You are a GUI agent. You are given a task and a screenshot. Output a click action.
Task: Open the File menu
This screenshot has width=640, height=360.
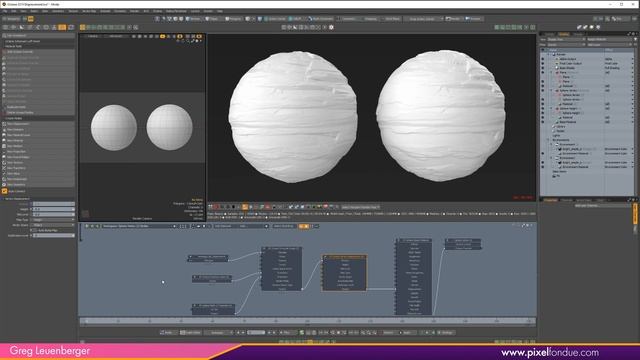coord(4,11)
